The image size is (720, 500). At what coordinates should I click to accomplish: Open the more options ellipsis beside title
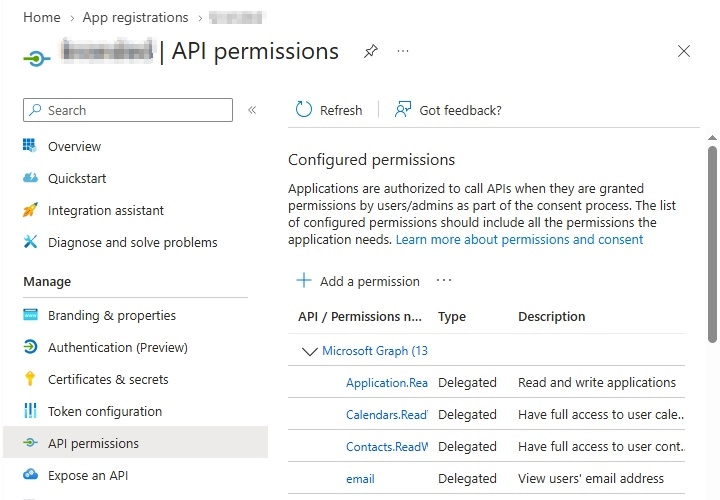(403, 51)
